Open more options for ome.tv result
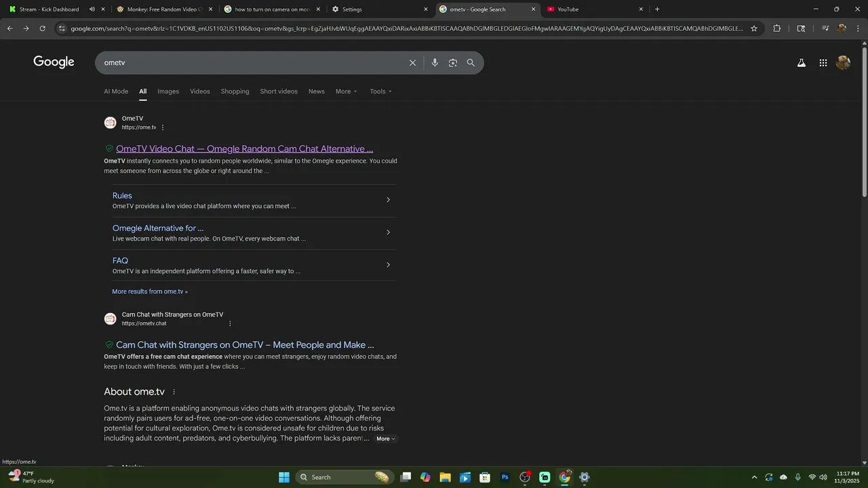 point(163,127)
